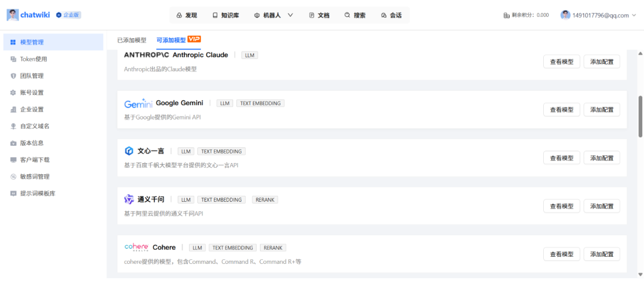
Task: Click the 模型管理 sidebar grid icon
Action: coord(13,42)
